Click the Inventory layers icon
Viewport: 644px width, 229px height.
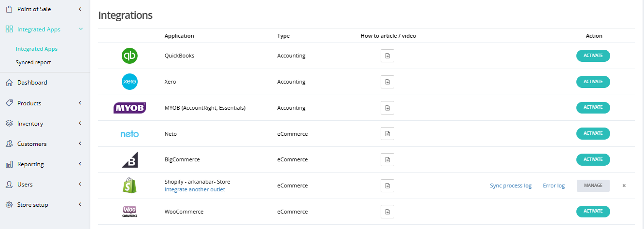point(9,124)
